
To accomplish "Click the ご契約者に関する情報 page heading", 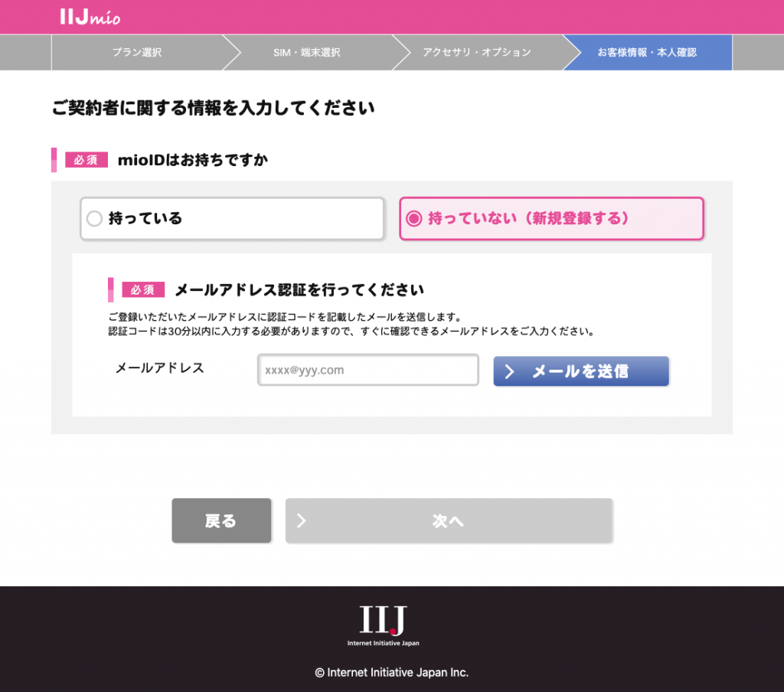I will pyautogui.click(x=213, y=108).
